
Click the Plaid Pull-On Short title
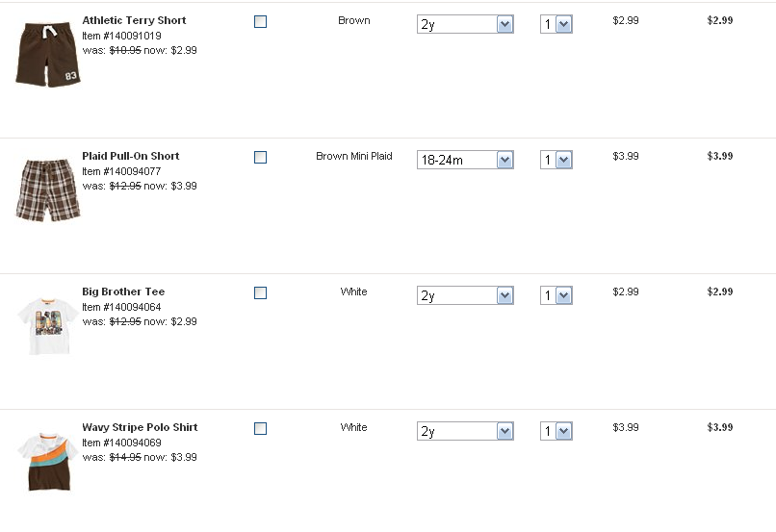[x=130, y=156]
